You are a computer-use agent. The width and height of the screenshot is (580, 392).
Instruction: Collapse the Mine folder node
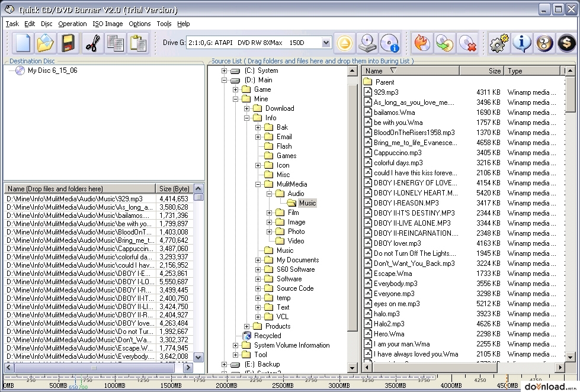point(236,99)
